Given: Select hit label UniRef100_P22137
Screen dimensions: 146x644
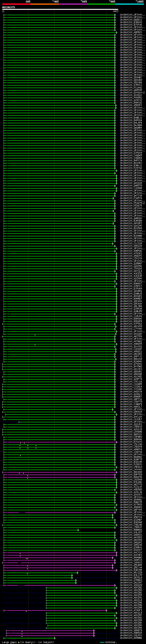Looking at the screenshot, I should point(131,487).
